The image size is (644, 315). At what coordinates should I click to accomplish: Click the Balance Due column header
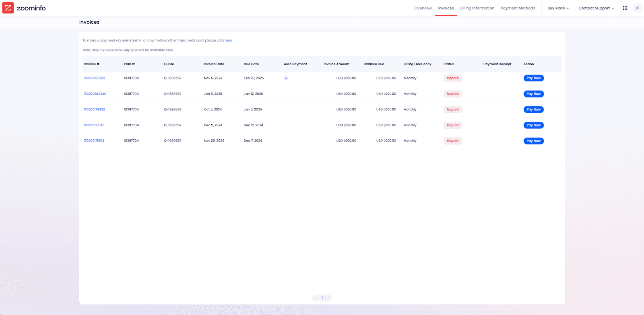(374, 64)
